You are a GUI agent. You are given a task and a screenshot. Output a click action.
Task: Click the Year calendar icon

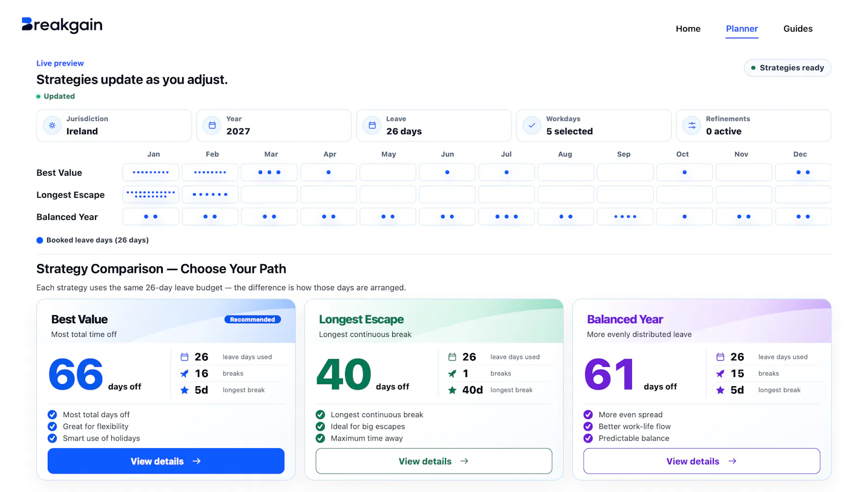[212, 125]
